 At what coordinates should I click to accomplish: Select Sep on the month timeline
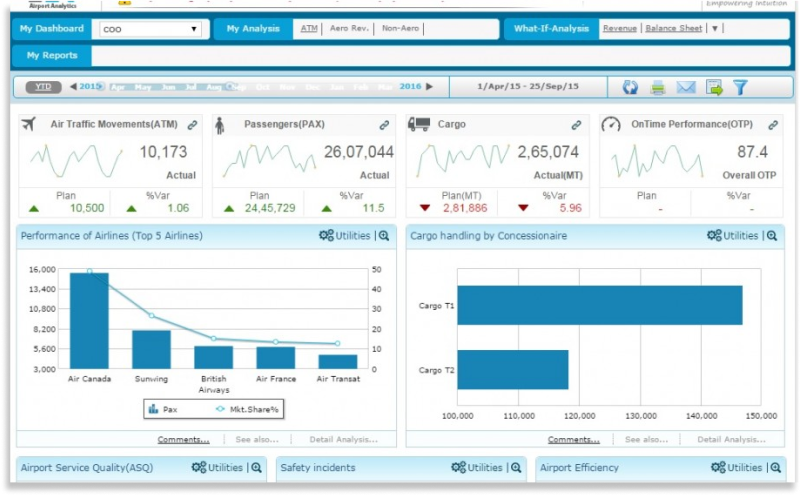(238, 87)
